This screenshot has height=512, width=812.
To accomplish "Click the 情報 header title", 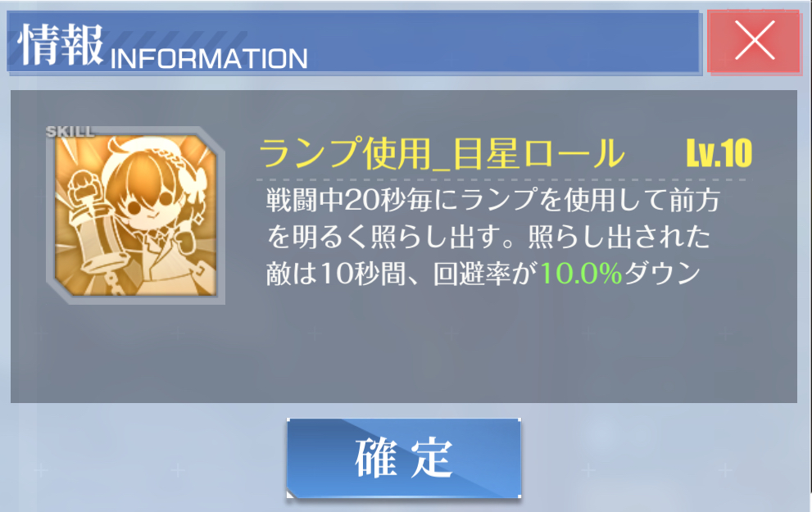I will point(61,44).
